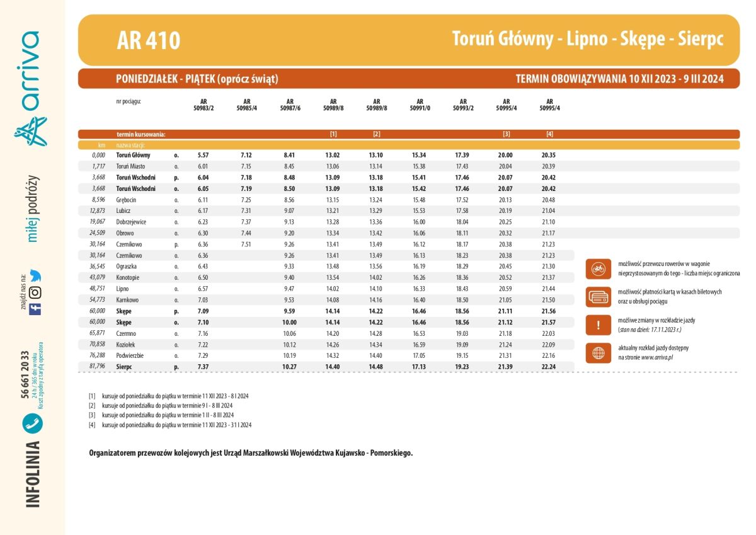
Task: Click the 17.13 arrival time at Sierpc
Action: [420, 367]
